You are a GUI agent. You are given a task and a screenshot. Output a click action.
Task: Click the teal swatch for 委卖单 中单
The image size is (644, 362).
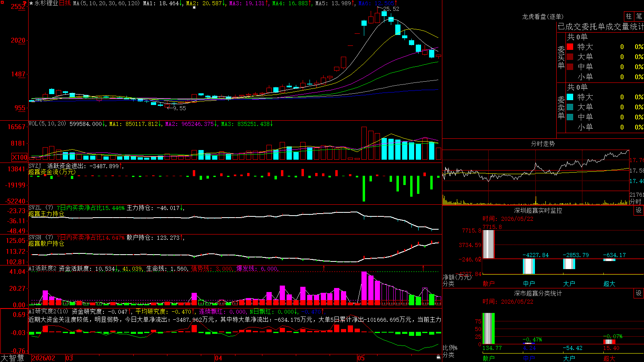coord(570,117)
